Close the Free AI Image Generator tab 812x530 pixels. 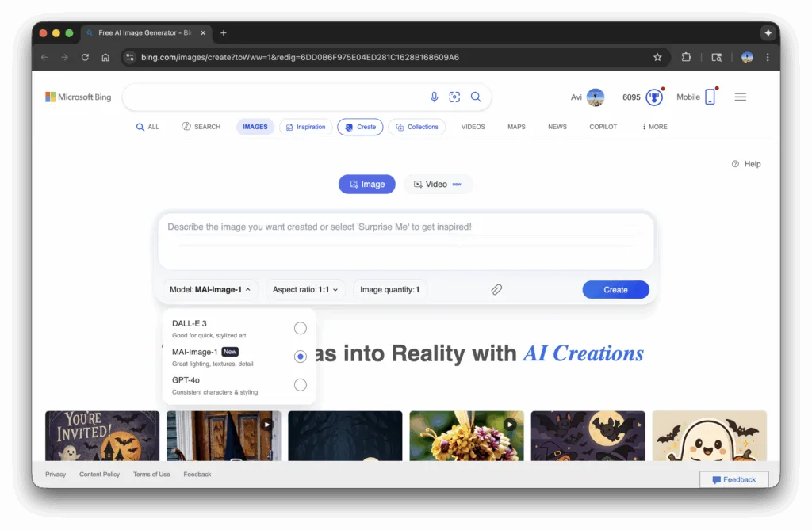[x=203, y=33]
